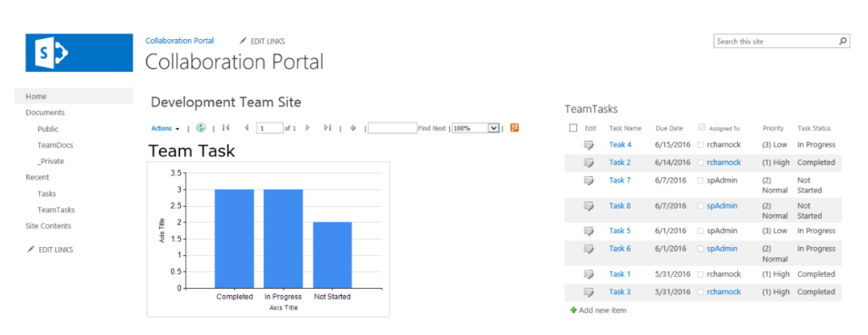Click the Completed bar in the chart
The width and height of the screenshot is (868, 335).
click(x=234, y=238)
